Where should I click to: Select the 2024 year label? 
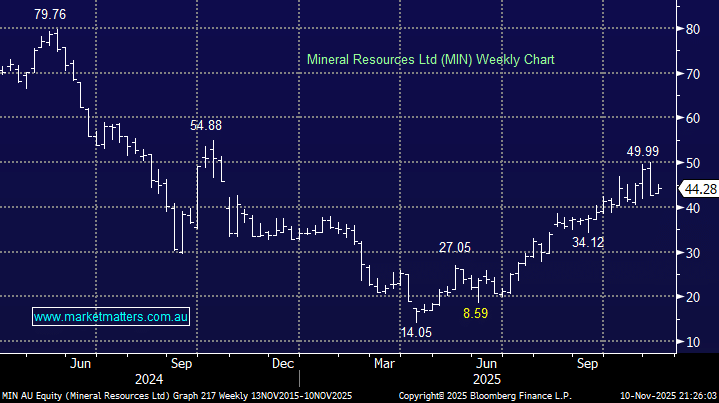[x=148, y=380]
